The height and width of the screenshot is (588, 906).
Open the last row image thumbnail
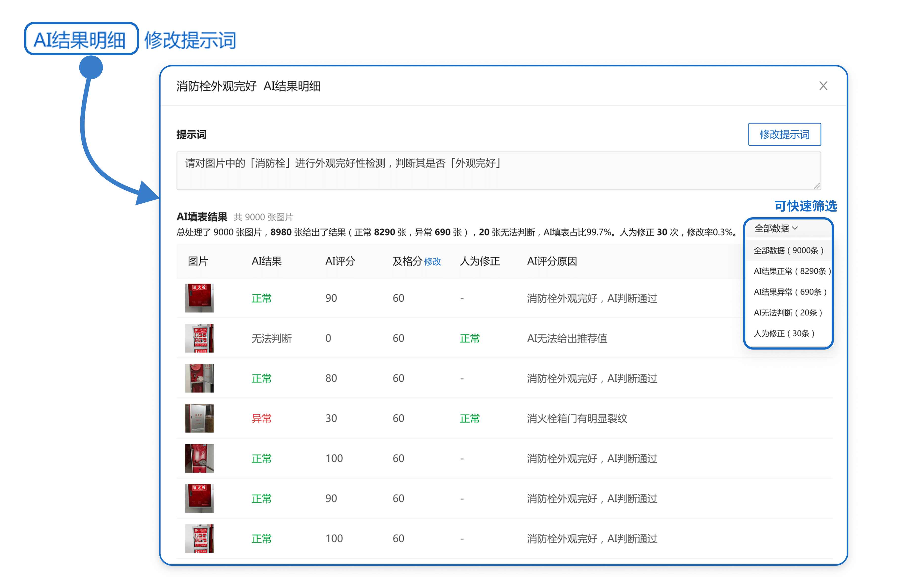click(x=199, y=538)
